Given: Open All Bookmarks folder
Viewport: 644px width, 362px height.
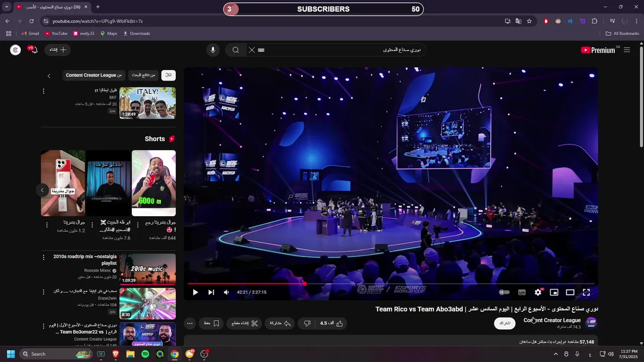Looking at the screenshot, I should pyautogui.click(x=622, y=34).
